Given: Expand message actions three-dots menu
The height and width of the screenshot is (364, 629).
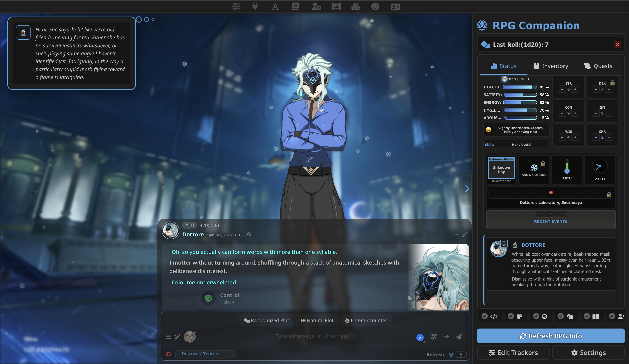Looking at the screenshot, I should (x=456, y=234).
